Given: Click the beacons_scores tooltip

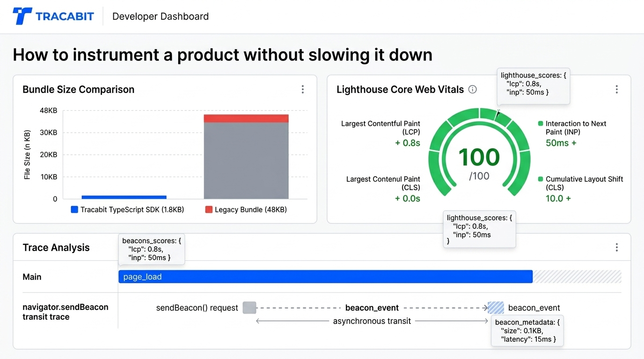Looking at the screenshot, I should (151, 249).
